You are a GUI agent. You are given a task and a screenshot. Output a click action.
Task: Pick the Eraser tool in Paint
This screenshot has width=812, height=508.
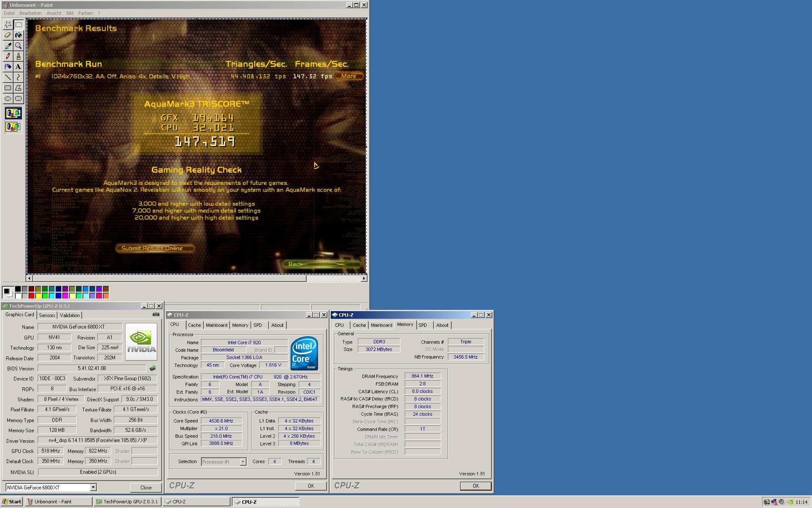8,35
